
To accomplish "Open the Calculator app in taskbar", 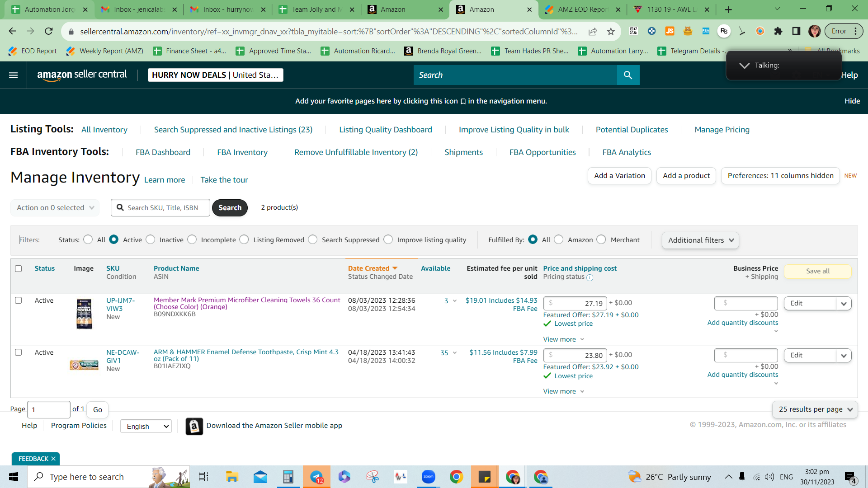I will point(288,477).
